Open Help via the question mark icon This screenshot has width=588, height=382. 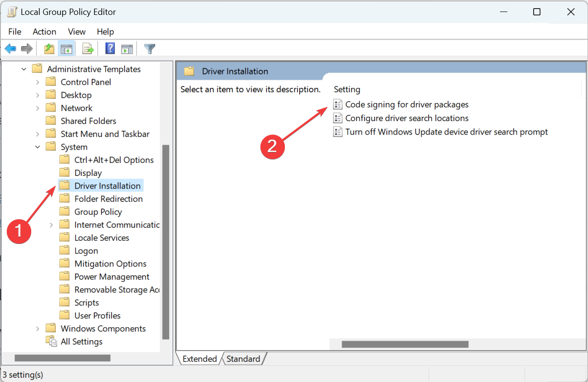pos(110,49)
